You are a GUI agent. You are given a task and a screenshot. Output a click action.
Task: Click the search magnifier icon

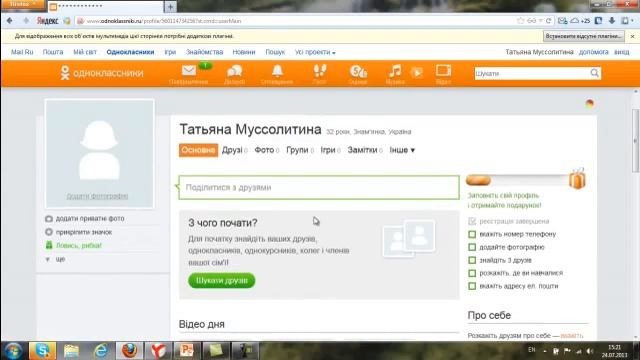tap(595, 73)
